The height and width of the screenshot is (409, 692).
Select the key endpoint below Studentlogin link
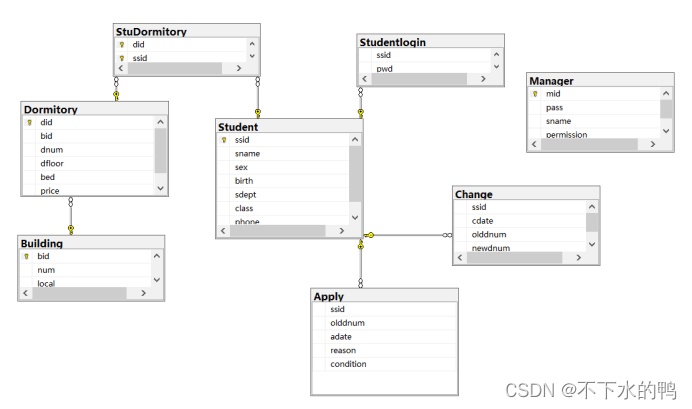coord(361,113)
